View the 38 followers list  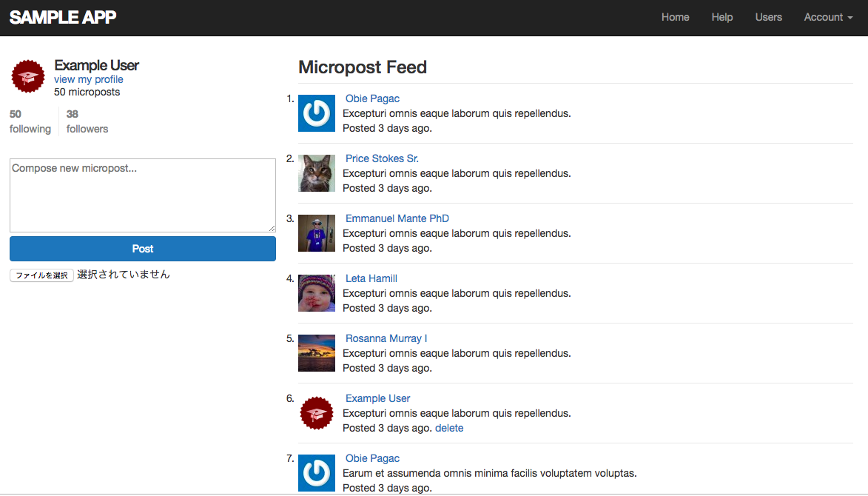(x=87, y=121)
